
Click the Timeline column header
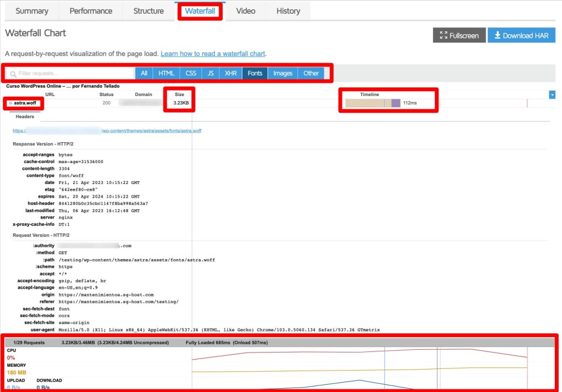[x=369, y=94]
